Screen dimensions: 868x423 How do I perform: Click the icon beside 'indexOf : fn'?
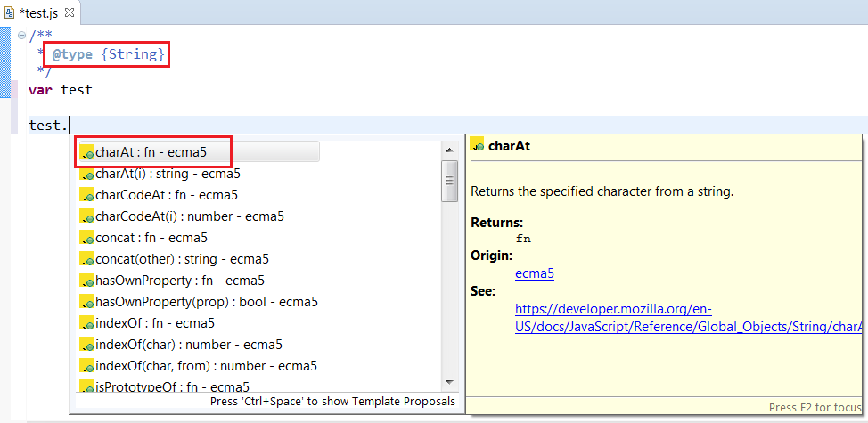(86, 323)
